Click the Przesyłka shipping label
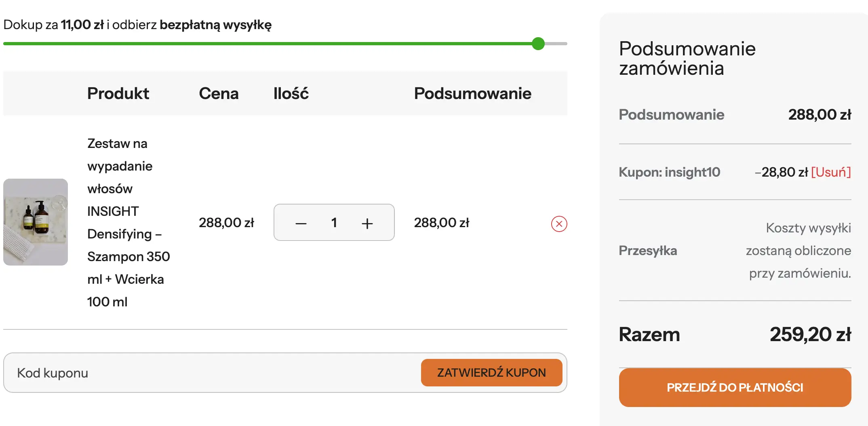 click(x=648, y=251)
